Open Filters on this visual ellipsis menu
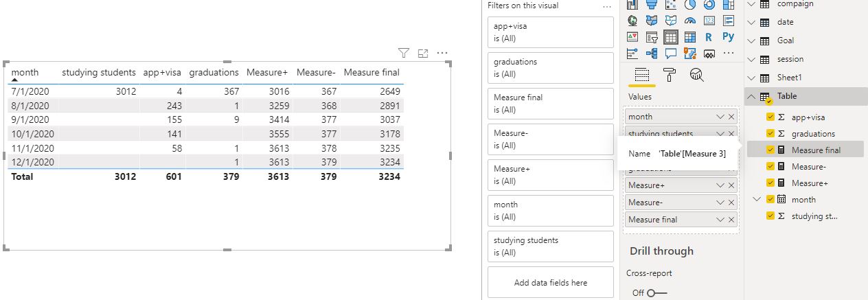The width and height of the screenshot is (868, 300). tap(606, 5)
